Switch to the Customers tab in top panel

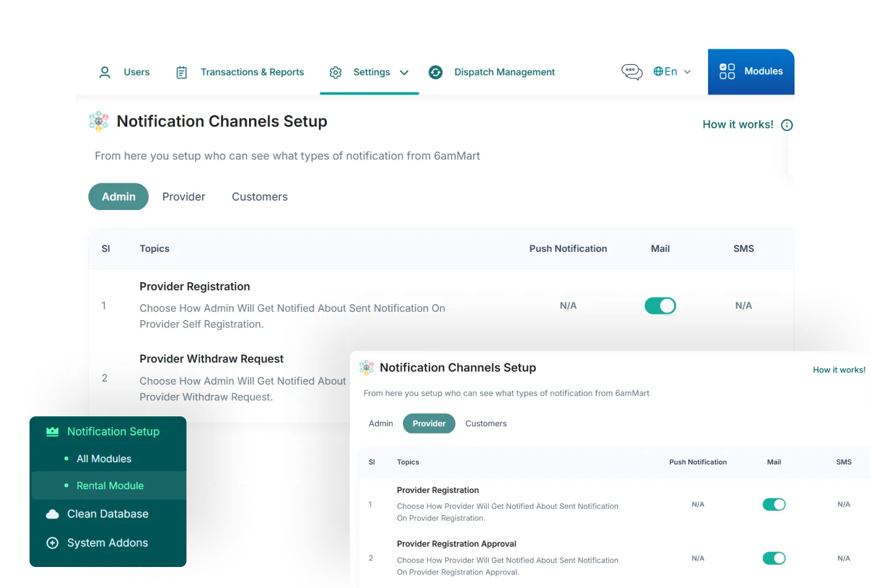[260, 197]
